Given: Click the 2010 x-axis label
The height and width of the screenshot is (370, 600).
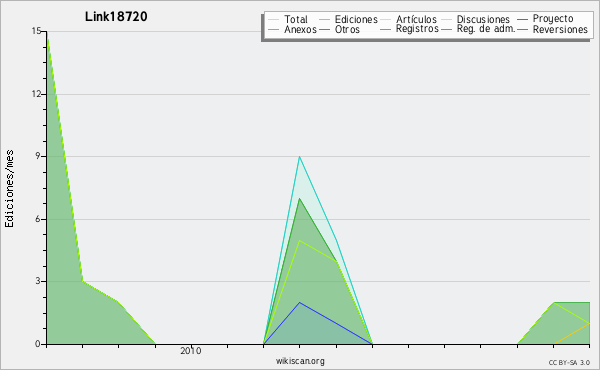Looking at the screenshot, I should (x=191, y=350).
